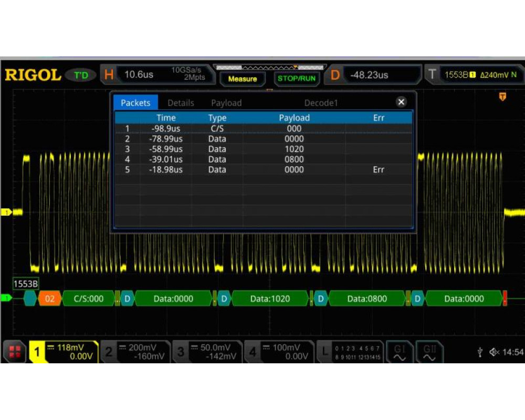Click the GI signal generator icon
The width and height of the screenshot is (525, 420).
pyautogui.click(x=400, y=352)
